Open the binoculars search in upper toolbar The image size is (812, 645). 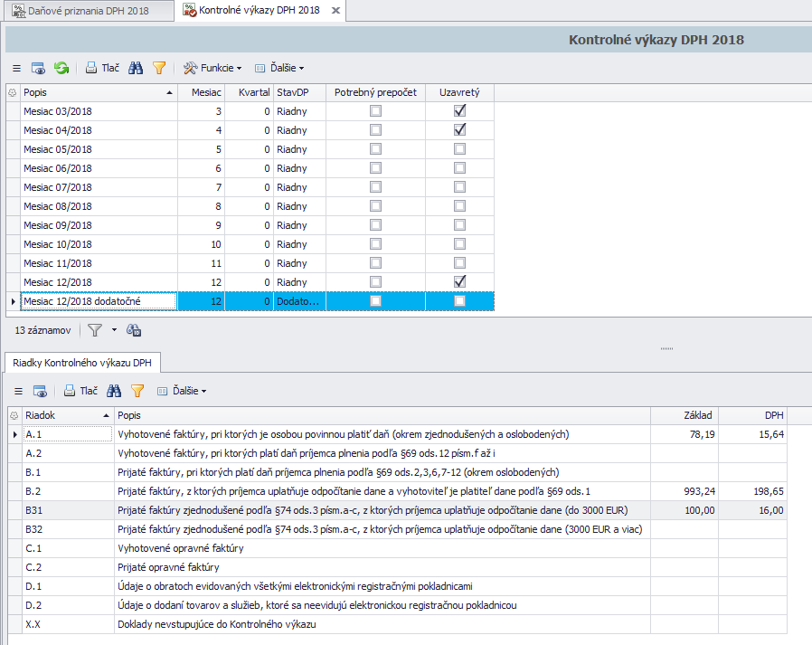(x=136, y=68)
